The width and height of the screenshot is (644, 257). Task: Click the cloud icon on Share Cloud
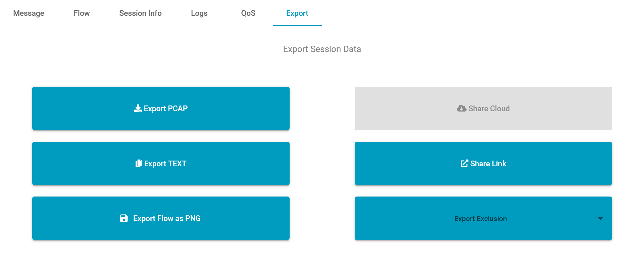click(x=462, y=109)
